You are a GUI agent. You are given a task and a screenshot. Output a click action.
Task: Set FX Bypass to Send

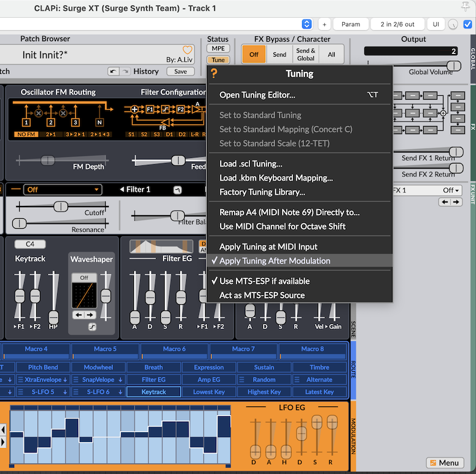pyautogui.click(x=279, y=54)
